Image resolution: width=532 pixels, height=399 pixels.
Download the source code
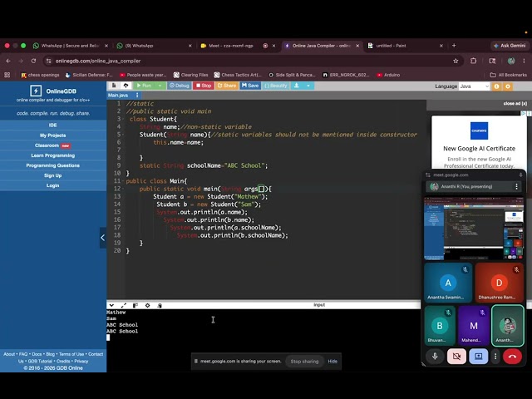point(297,86)
